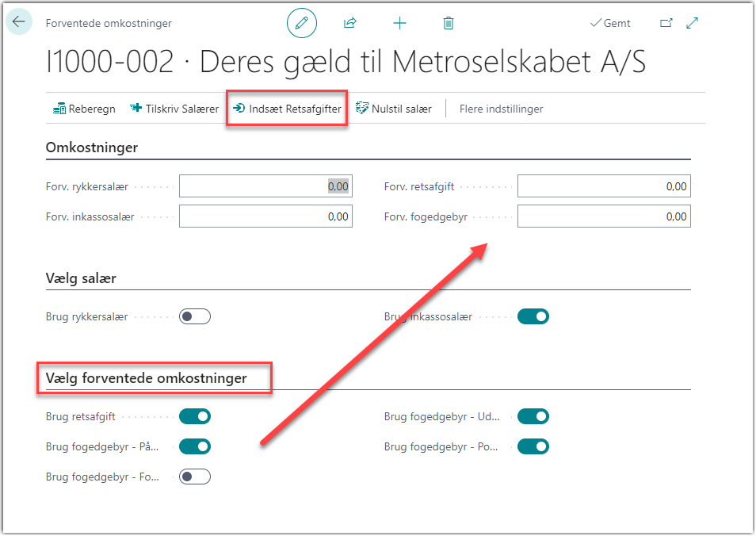Turn off the Brug retsafgift toggle

point(195,416)
